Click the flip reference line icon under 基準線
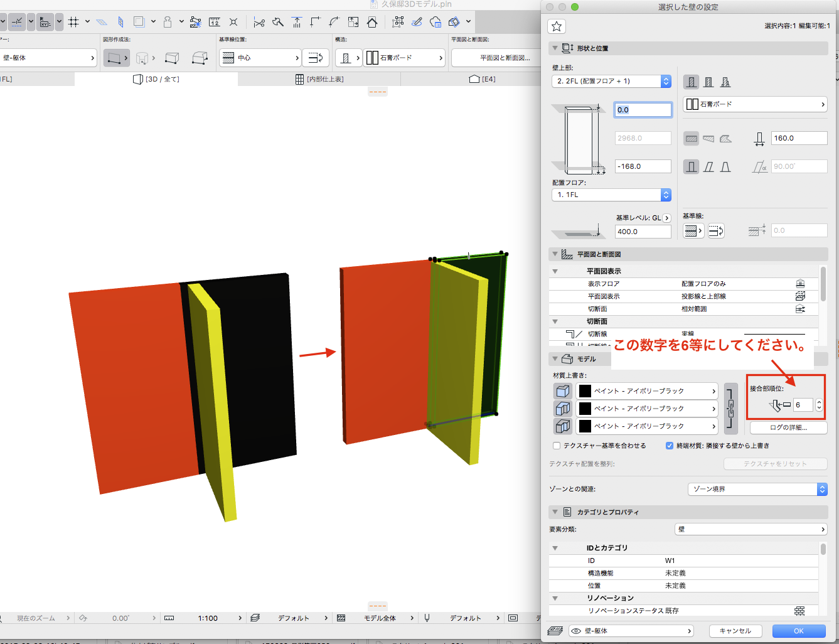 point(715,232)
